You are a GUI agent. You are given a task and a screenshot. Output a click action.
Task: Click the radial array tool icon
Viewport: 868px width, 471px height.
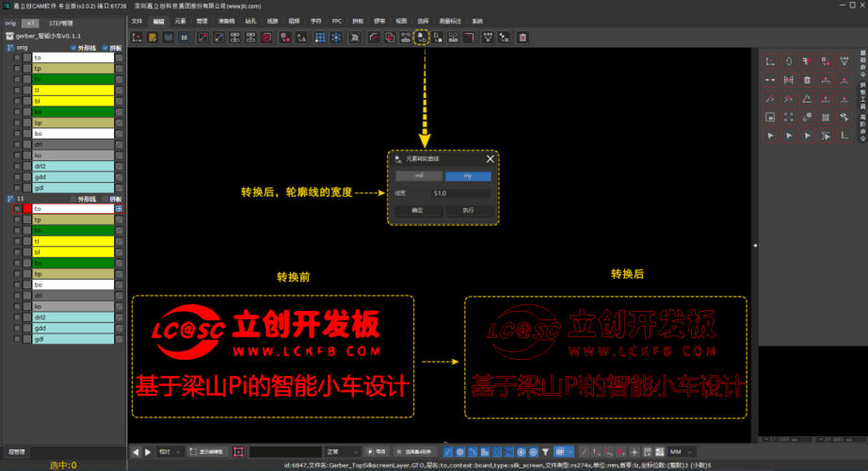pyautogui.click(x=335, y=38)
